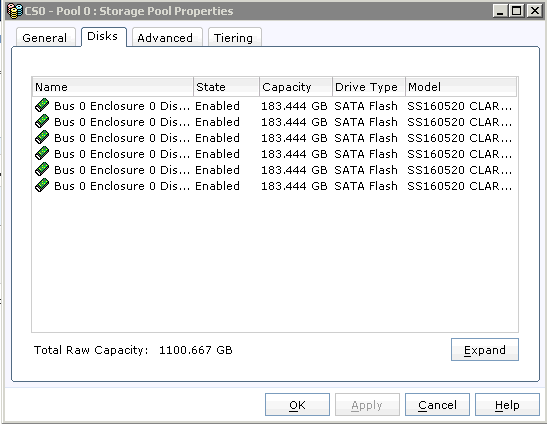Image resolution: width=547 pixels, height=424 pixels.
Task: Click 'Enabled' state in the second row
Action: [x=217, y=122]
